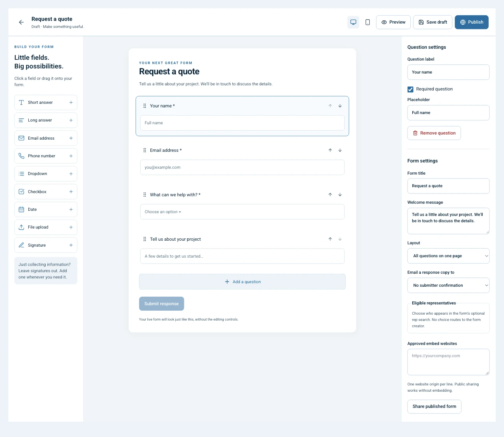Publish the form

tap(472, 22)
